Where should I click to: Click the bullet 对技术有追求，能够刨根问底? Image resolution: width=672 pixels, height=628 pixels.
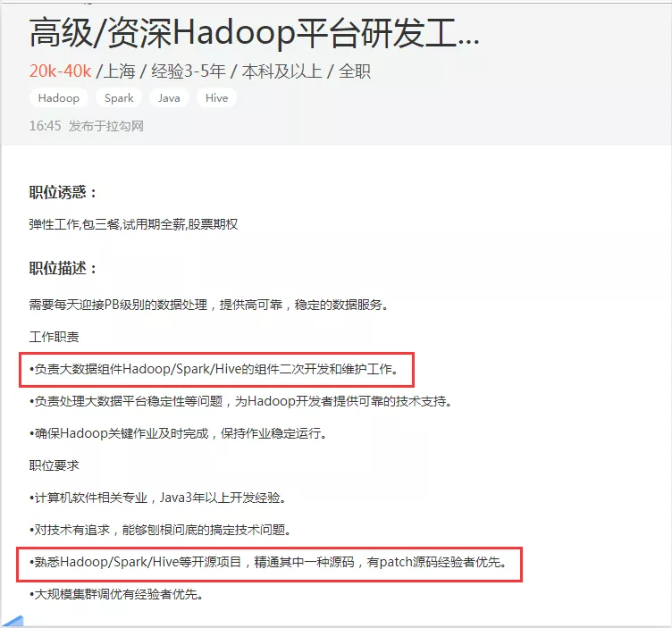click(x=160, y=530)
